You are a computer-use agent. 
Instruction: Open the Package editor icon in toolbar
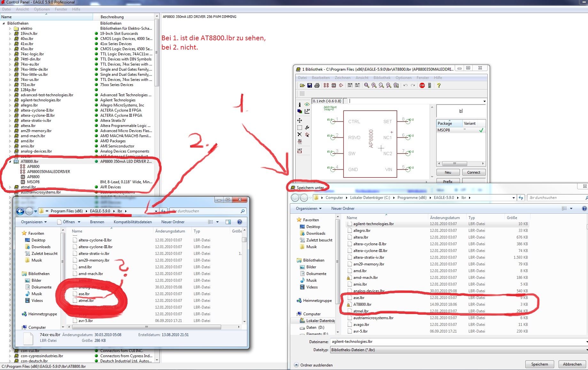click(334, 85)
